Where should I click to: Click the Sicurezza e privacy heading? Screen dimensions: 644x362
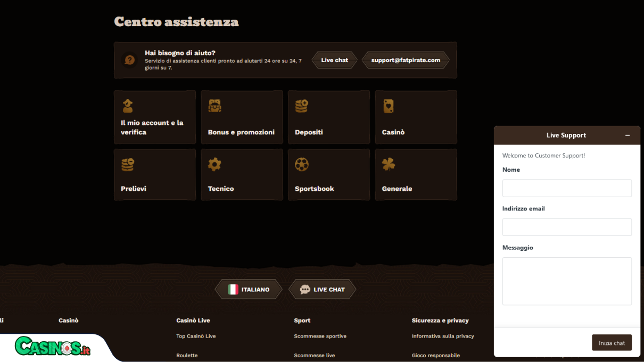[x=440, y=321]
